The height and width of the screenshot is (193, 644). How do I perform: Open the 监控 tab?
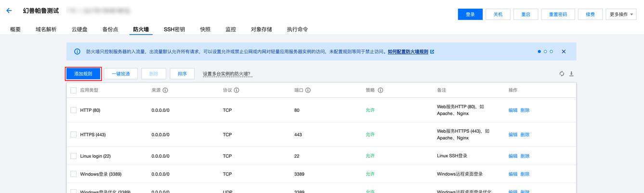231,29
